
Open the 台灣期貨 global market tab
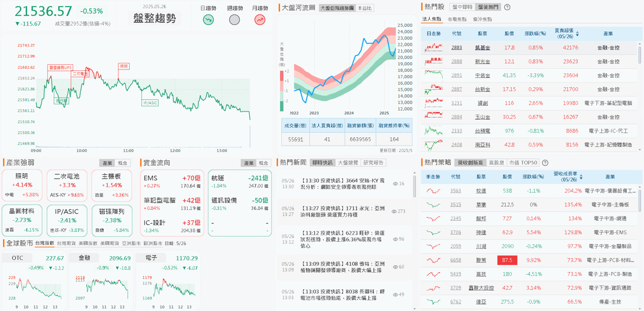(66, 243)
